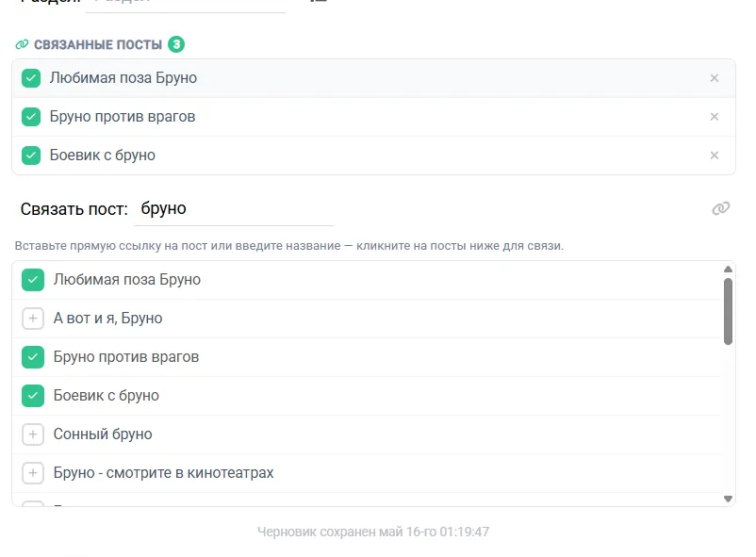
Task: Toggle the "Боевик с бруно" checkbox in search results
Action: (x=33, y=396)
